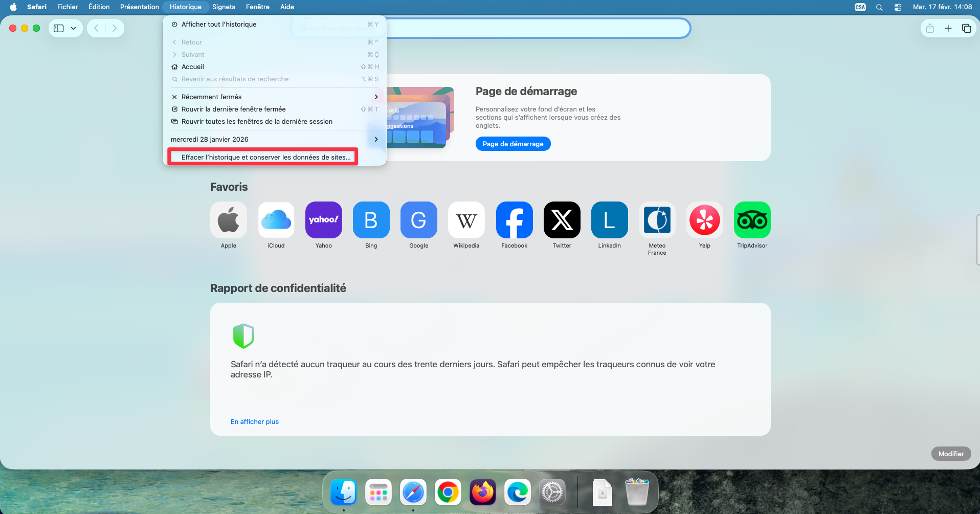Image resolution: width=980 pixels, height=514 pixels.
Task: Open the Meteo France favorite icon
Action: [x=657, y=220]
